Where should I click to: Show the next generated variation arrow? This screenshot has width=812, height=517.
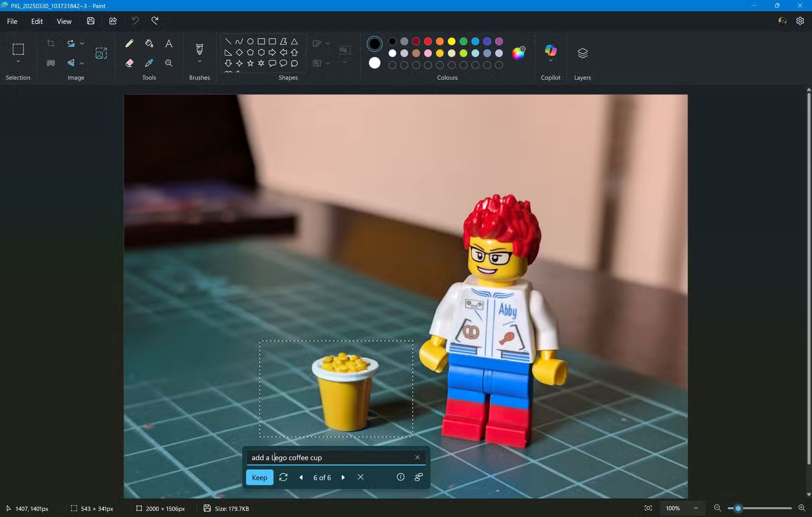pyautogui.click(x=343, y=477)
